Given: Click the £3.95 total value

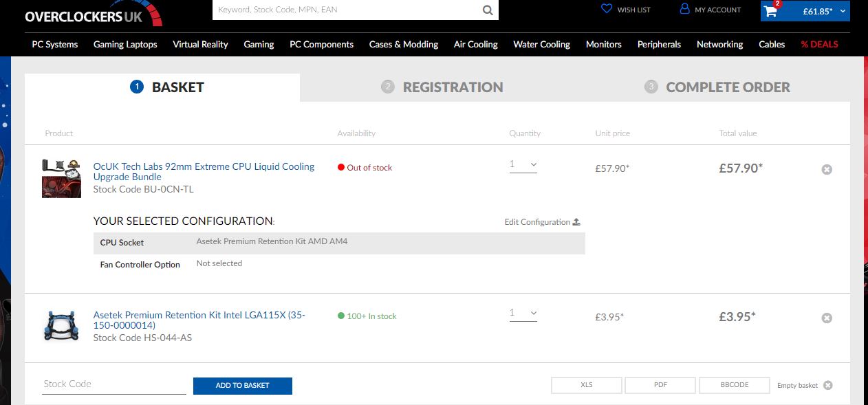Looking at the screenshot, I should click(737, 316).
